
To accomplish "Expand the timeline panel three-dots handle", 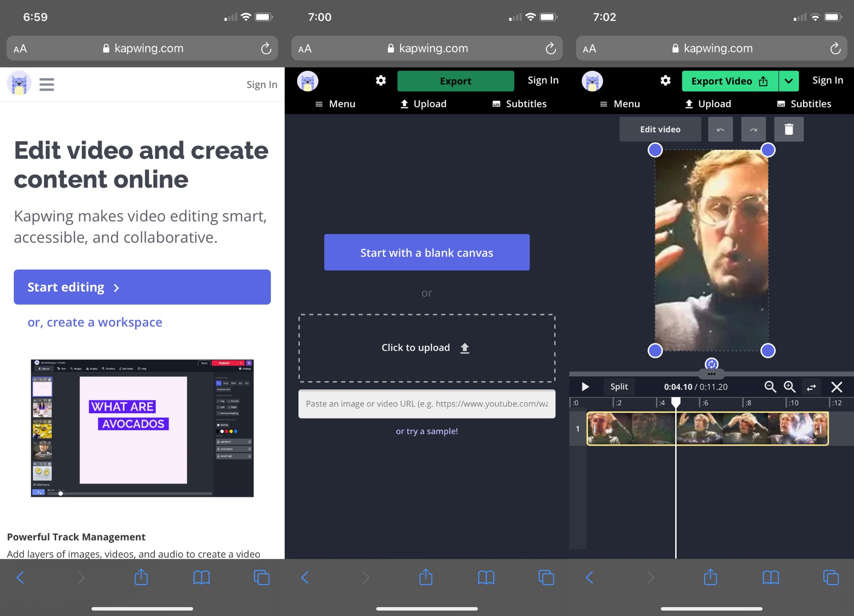I will [712, 374].
